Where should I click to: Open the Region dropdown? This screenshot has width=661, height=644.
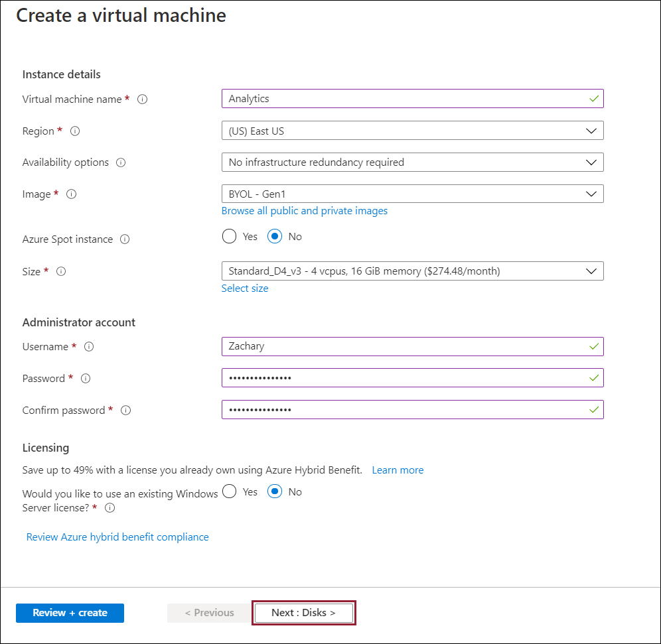click(x=412, y=131)
